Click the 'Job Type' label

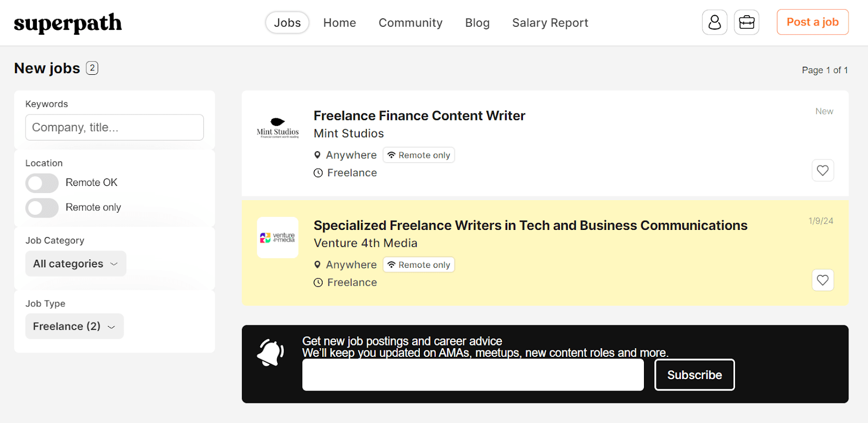[x=46, y=304]
